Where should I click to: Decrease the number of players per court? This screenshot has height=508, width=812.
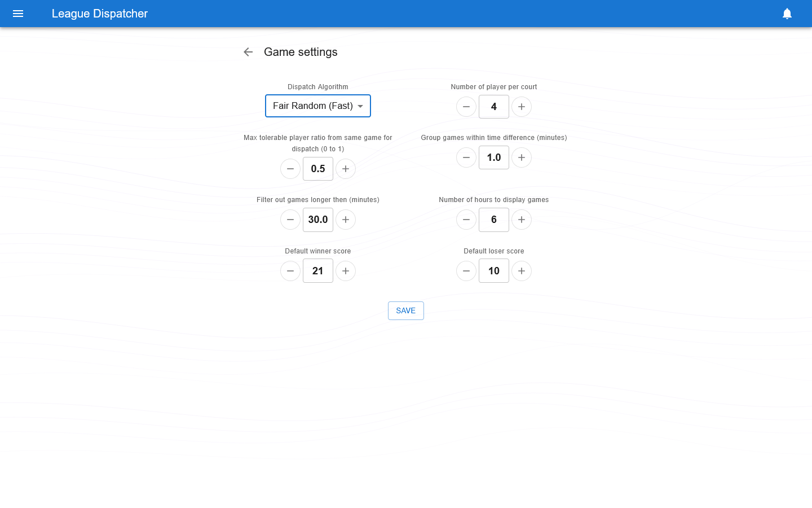(466, 107)
